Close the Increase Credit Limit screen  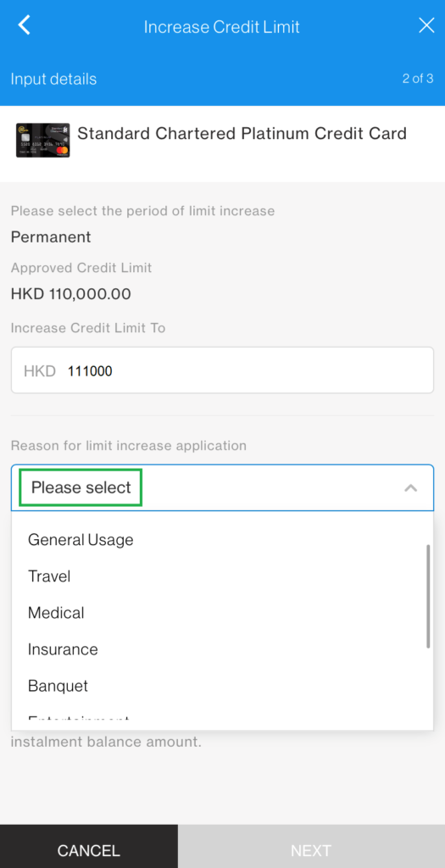[x=426, y=25]
